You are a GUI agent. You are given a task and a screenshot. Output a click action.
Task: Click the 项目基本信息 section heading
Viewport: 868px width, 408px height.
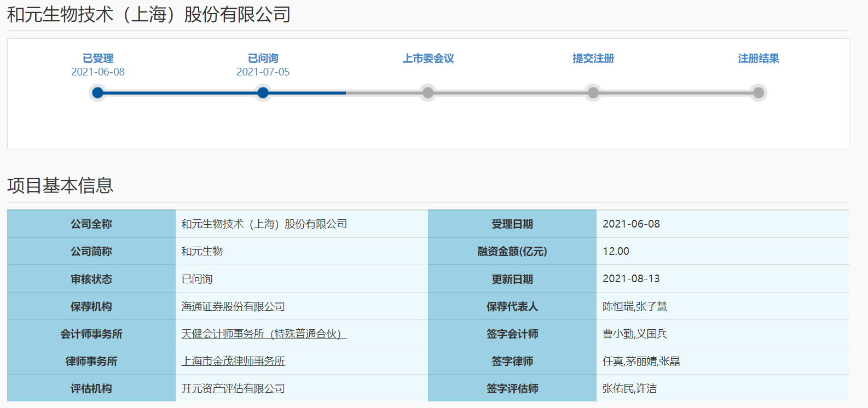(60, 186)
